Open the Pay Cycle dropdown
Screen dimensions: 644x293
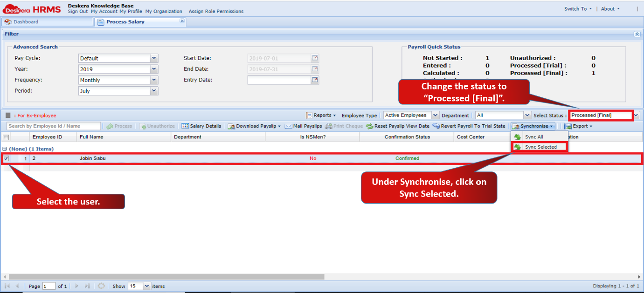point(154,58)
